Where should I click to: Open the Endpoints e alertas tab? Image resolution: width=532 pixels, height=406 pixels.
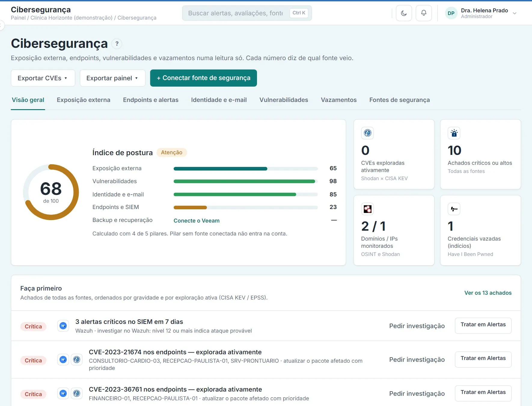click(x=151, y=100)
